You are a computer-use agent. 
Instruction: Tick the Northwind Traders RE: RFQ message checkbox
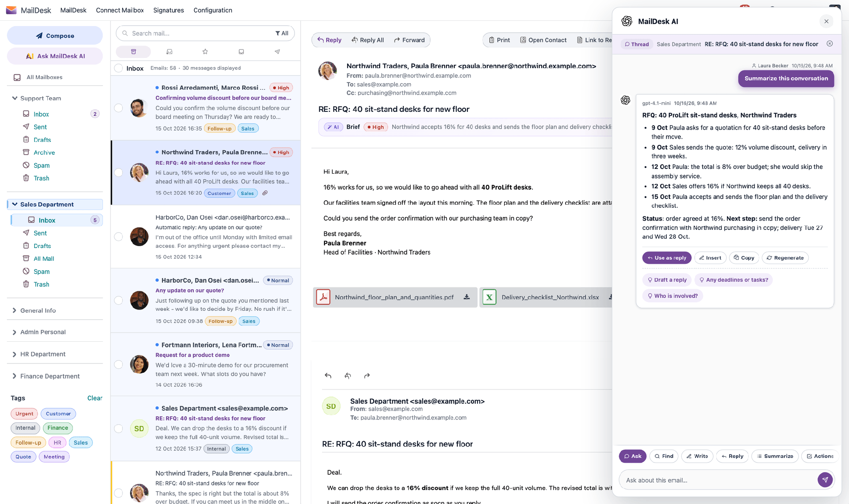click(119, 172)
